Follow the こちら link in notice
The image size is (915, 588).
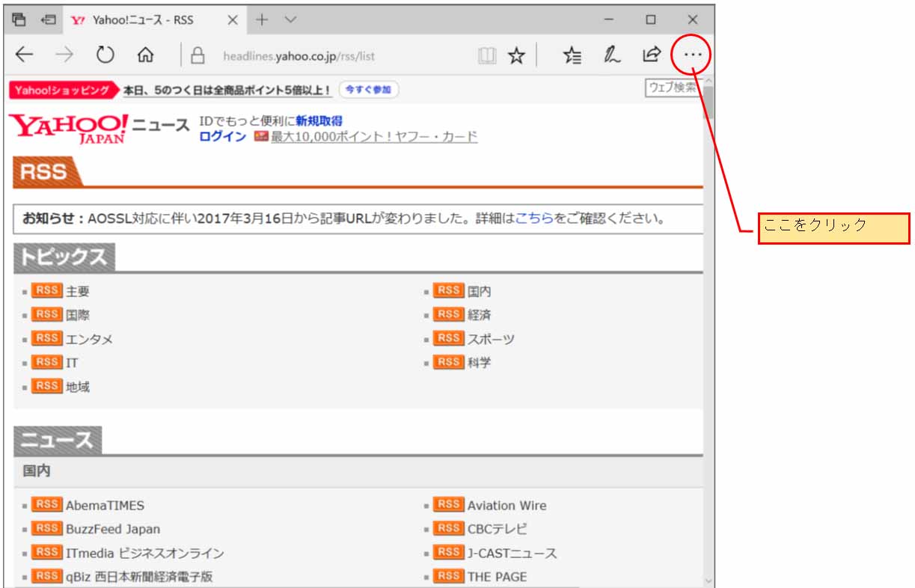534,219
